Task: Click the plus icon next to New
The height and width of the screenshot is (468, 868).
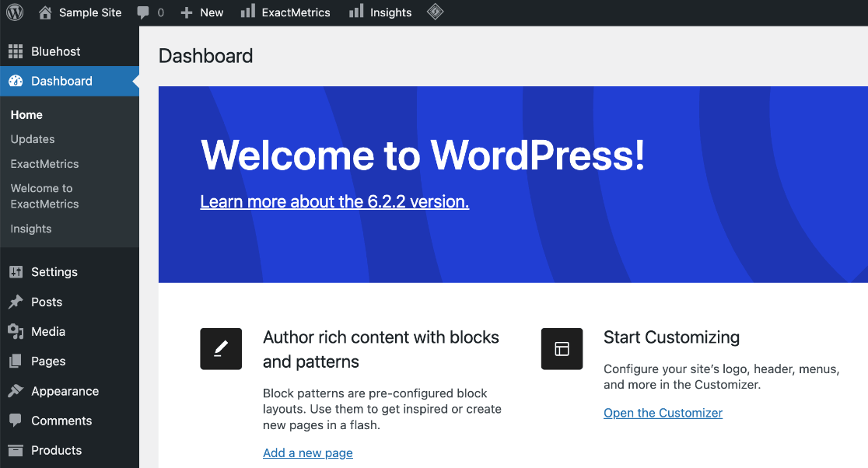Action: point(187,12)
